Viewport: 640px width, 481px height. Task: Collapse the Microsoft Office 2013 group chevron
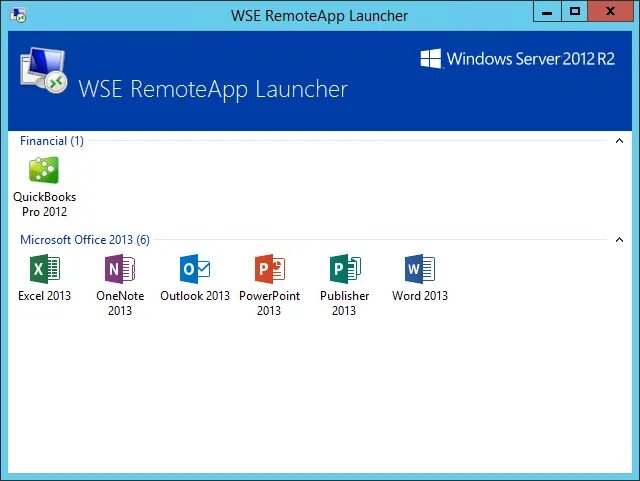tap(619, 240)
